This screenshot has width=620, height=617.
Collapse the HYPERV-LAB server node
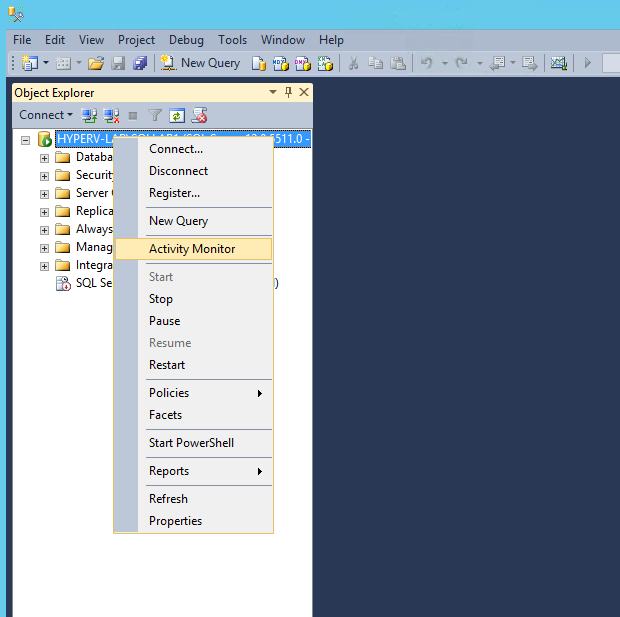(x=25, y=140)
